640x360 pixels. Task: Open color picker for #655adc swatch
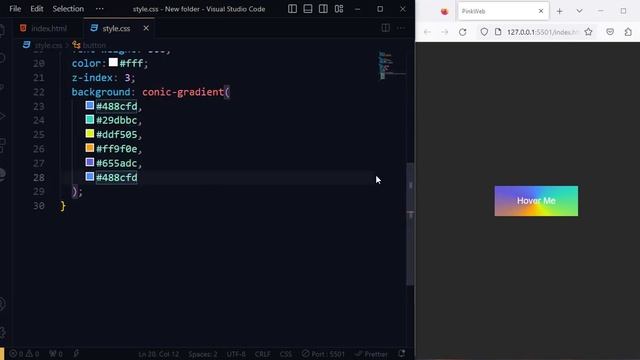90,162
